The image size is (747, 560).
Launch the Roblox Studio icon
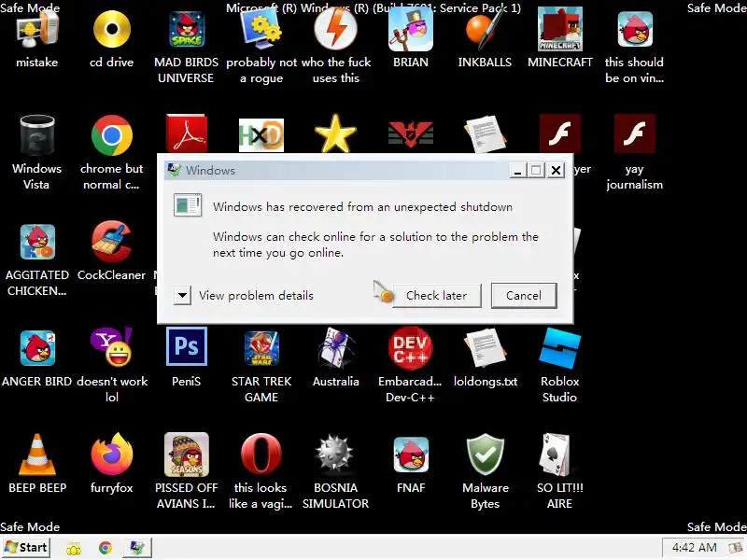click(x=559, y=348)
